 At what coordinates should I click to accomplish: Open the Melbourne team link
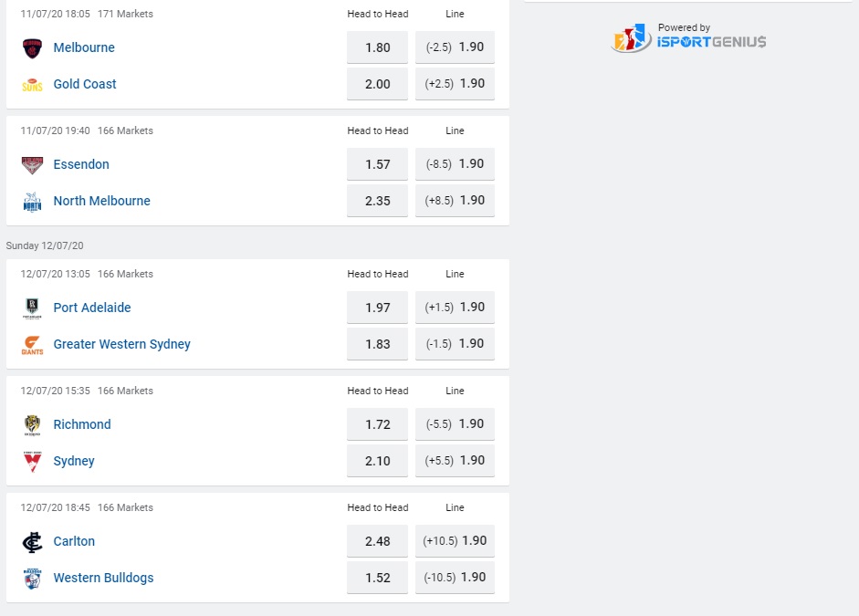(84, 47)
